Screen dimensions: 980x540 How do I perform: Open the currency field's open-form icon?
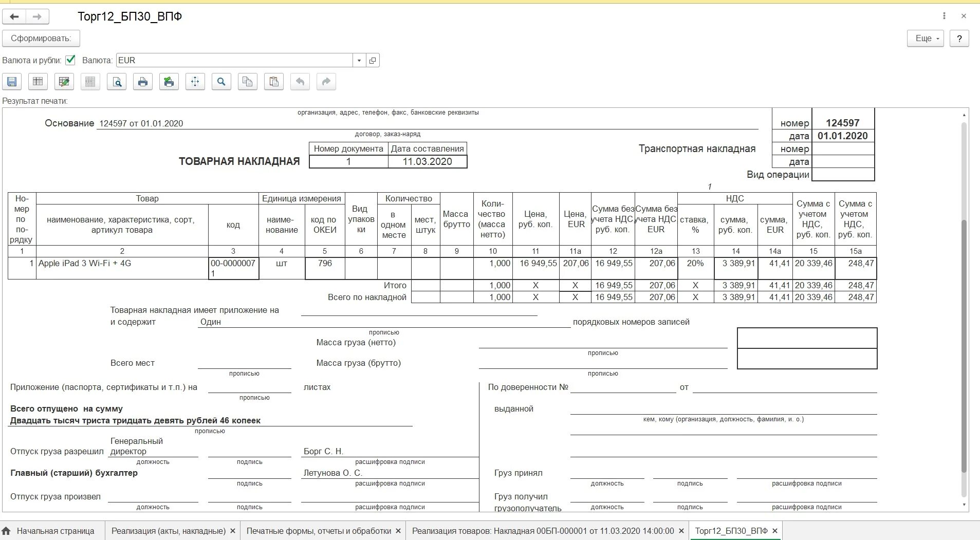coord(373,60)
